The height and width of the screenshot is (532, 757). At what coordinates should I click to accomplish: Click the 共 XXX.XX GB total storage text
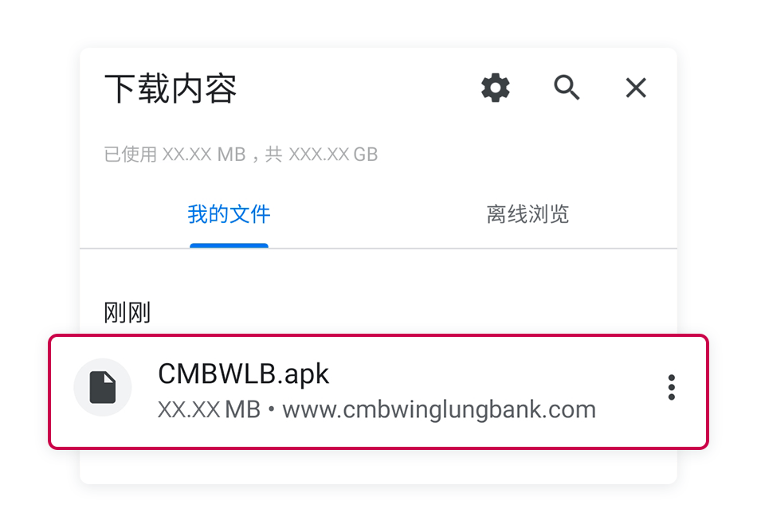[x=322, y=155]
